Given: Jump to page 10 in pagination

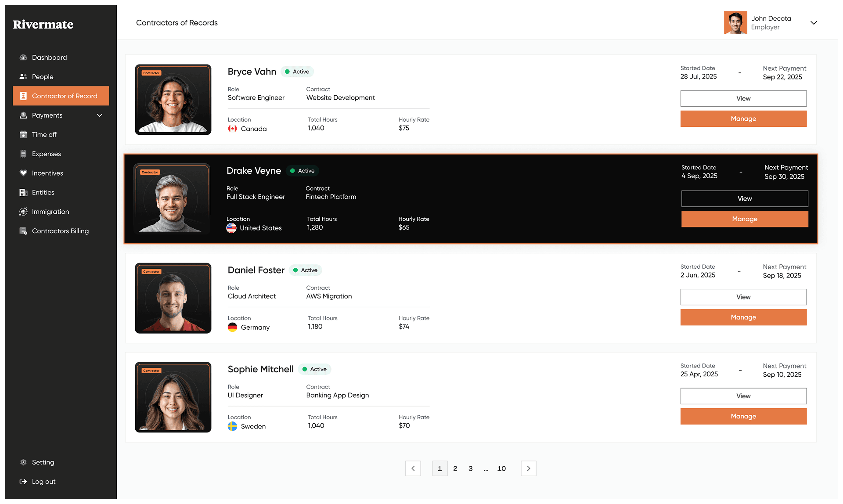Looking at the screenshot, I should (501, 468).
